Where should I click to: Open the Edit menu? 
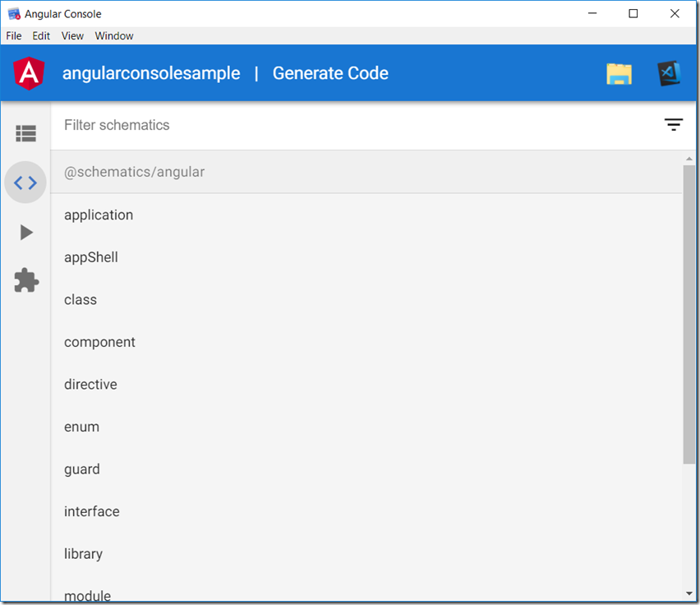[41, 35]
